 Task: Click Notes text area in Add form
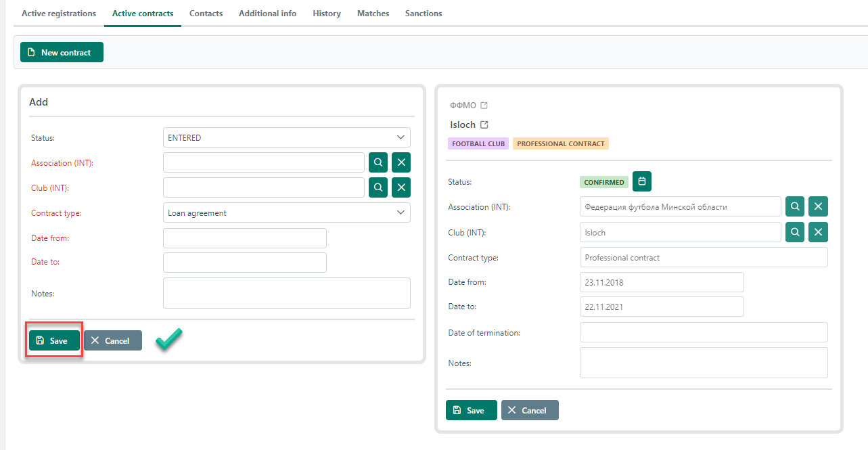coord(286,293)
